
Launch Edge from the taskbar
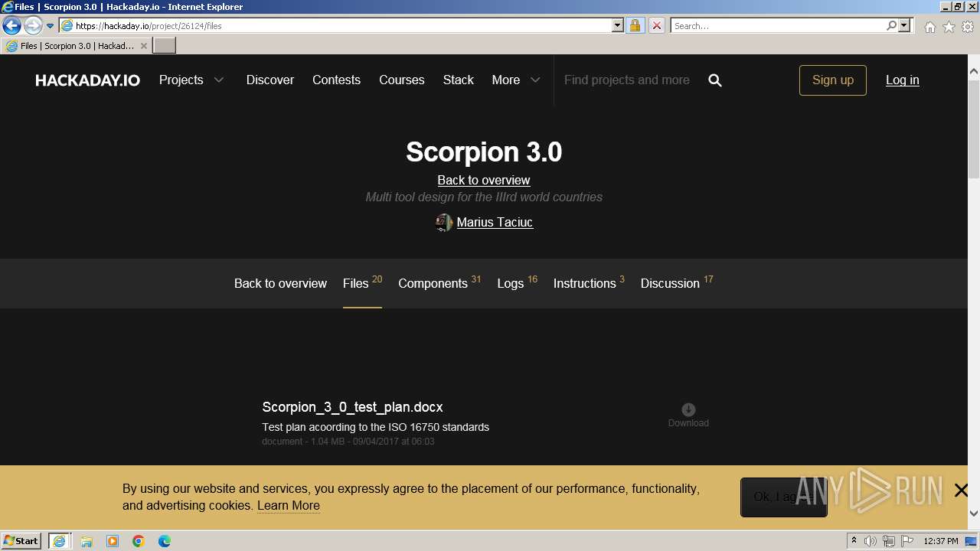pyautogui.click(x=165, y=541)
